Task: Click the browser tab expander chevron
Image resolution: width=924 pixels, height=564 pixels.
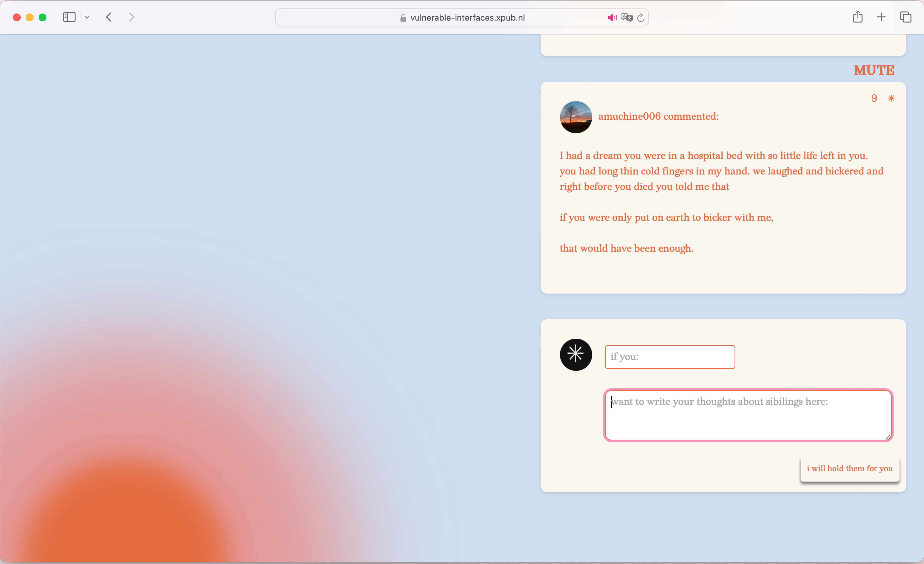Action: [86, 17]
